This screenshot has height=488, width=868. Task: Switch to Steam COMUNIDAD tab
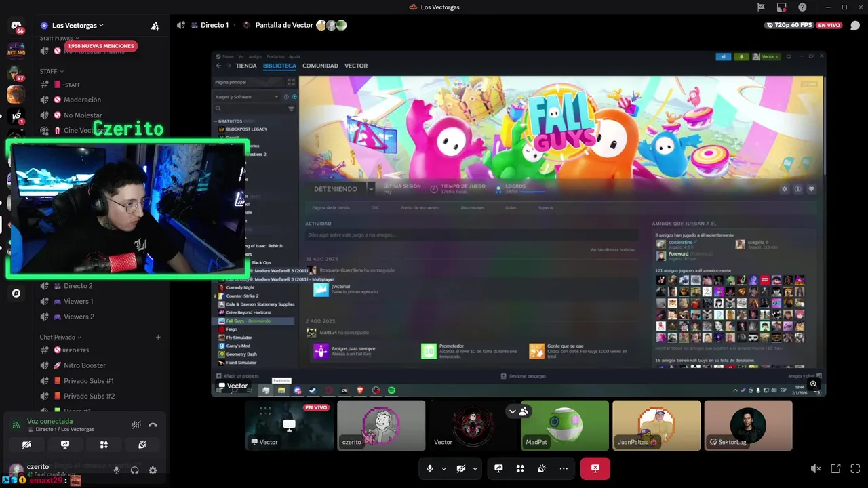(x=320, y=66)
